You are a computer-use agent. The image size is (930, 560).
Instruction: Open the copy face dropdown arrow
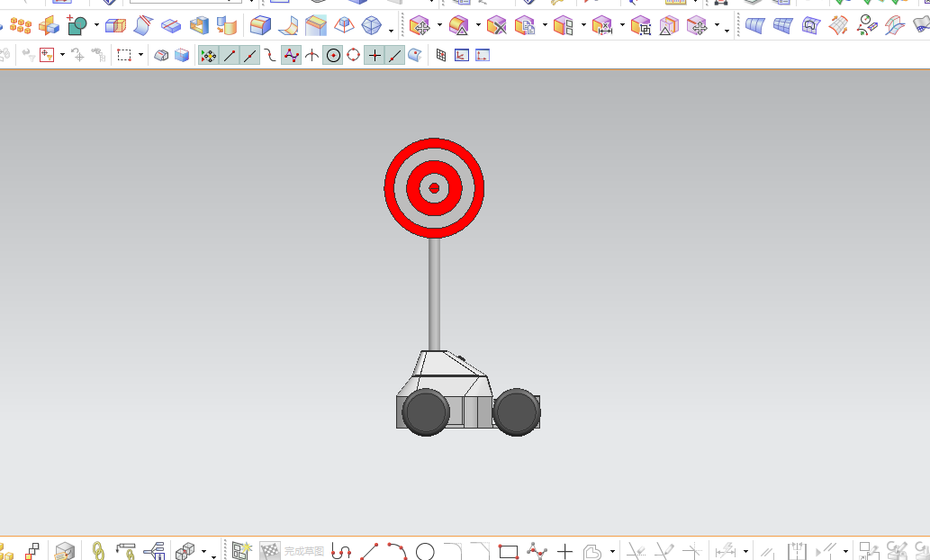tap(545, 25)
